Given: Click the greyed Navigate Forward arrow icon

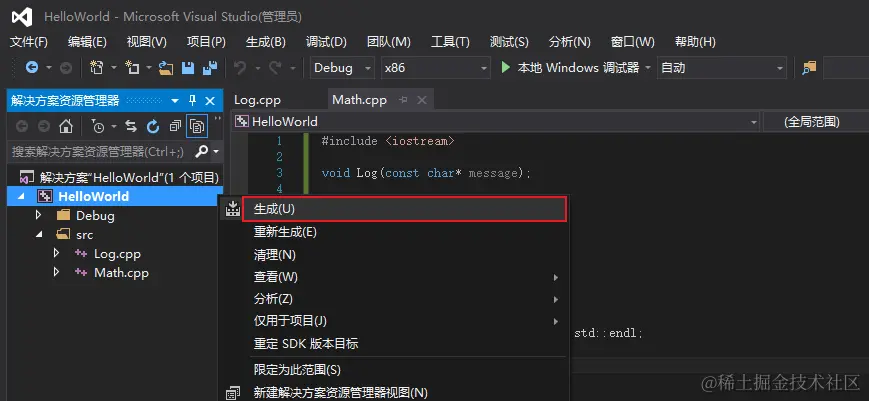Looking at the screenshot, I should click(65, 68).
